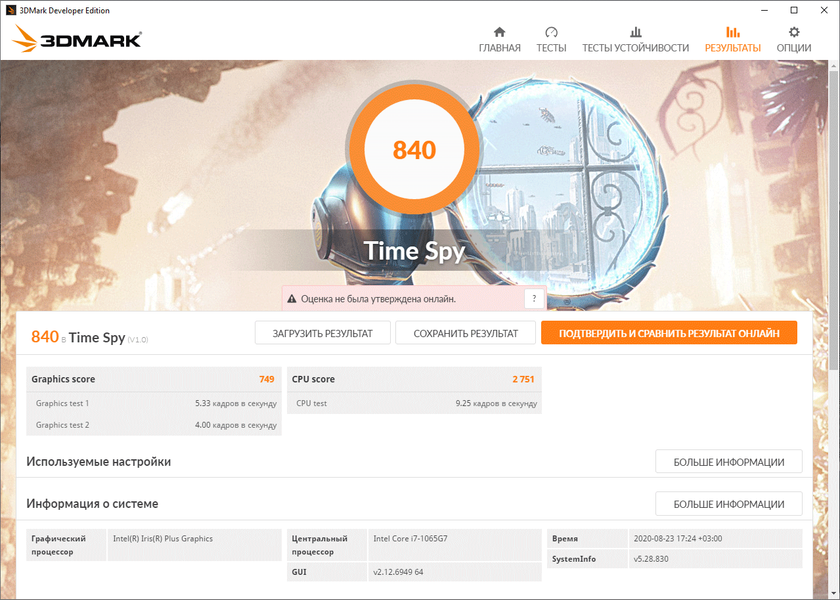Click the 3DMark title bar app icon
The width and height of the screenshot is (840, 600).
tap(10, 10)
